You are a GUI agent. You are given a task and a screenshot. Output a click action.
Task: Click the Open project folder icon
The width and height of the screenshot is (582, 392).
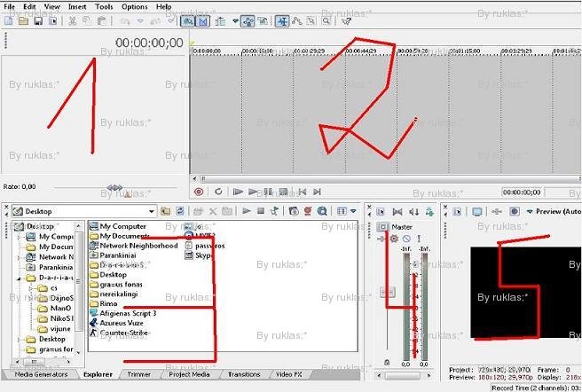click(23, 21)
